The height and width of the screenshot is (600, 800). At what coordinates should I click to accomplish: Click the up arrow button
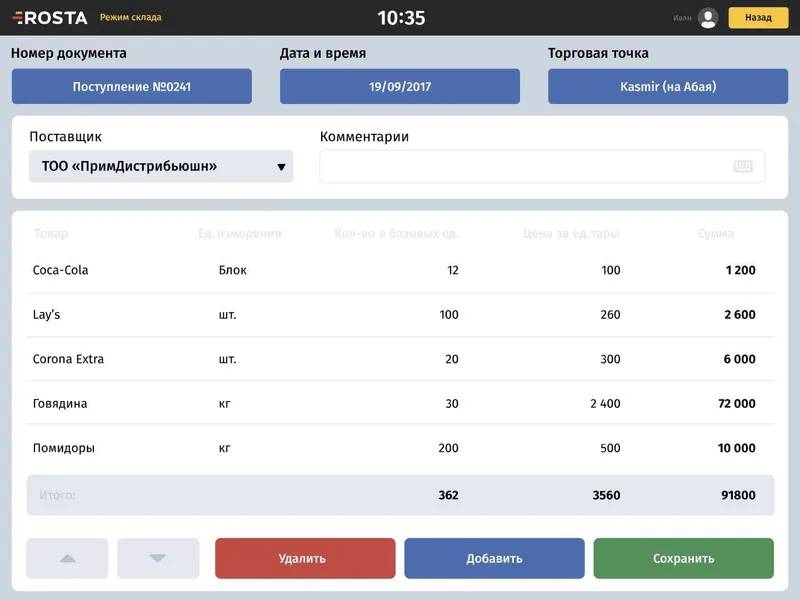[67, 558]
